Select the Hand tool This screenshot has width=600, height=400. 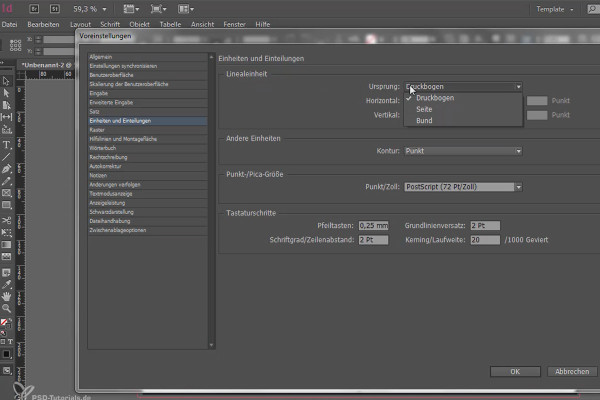6,296
